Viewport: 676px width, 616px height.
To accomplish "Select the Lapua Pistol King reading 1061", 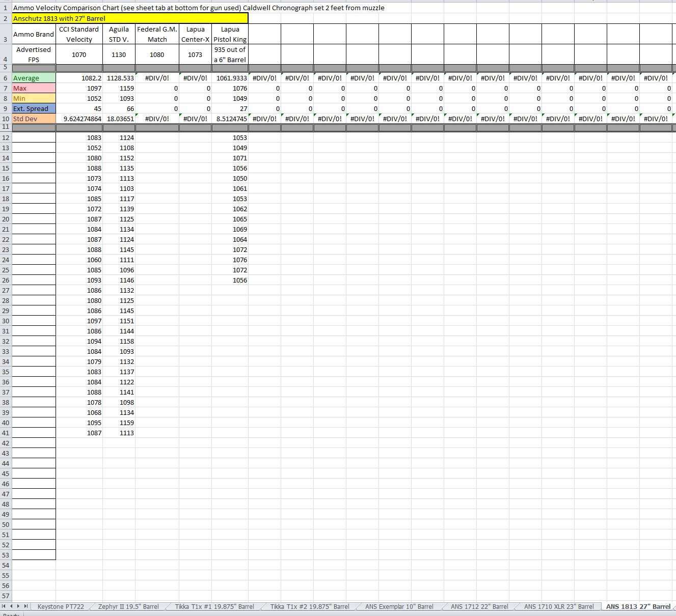I will (230, 188).
